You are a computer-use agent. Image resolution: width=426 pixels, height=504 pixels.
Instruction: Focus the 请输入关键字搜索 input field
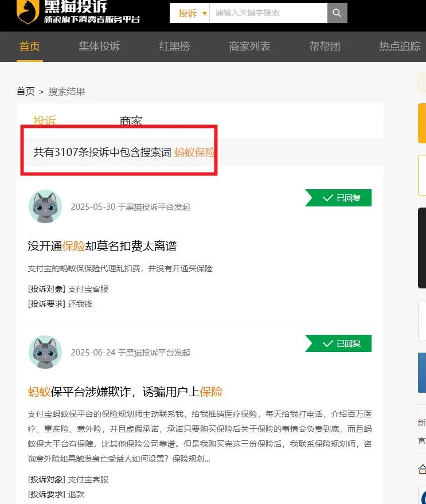[268, 13]
